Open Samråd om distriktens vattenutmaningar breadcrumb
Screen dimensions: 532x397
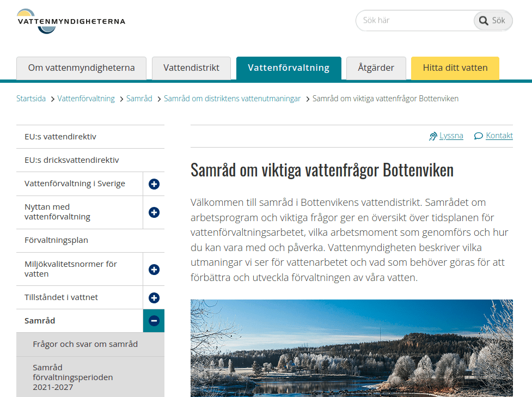[x=232, y=99]
